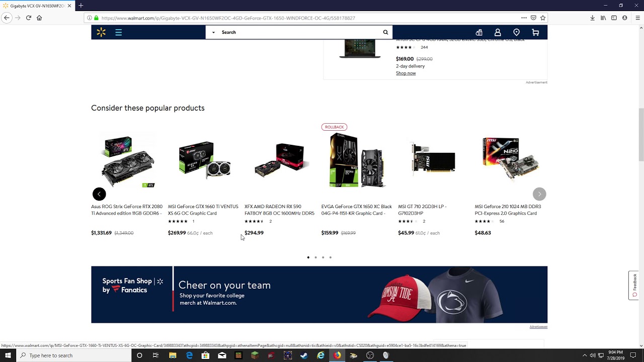Open File Explorer from the taskbar
644x362 pixels.
(173, 355)
